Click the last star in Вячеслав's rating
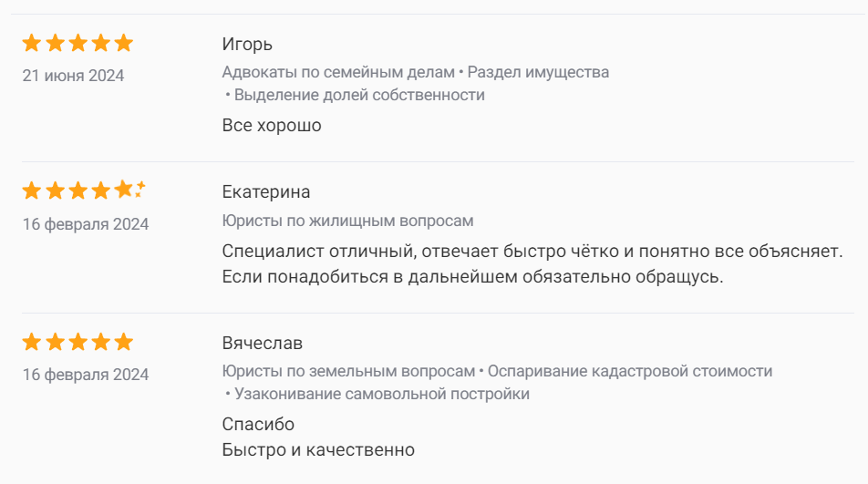This screenshot has height=484, width=868. [124, 342]
